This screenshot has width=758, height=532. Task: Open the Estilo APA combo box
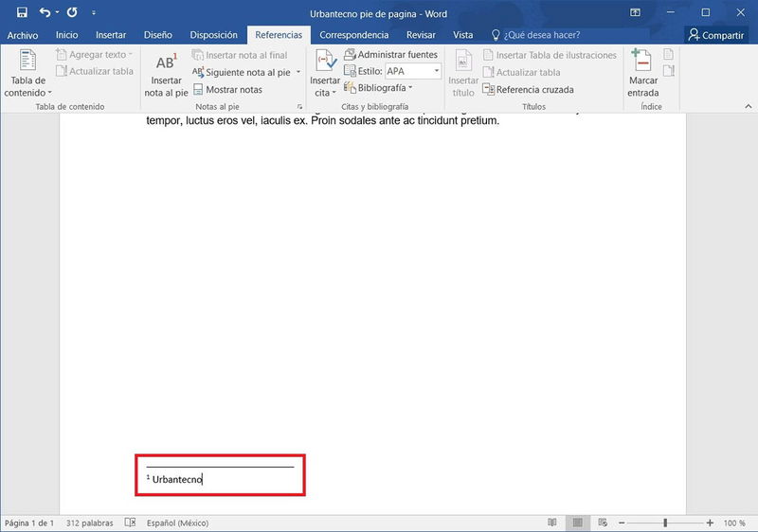click(413, 71)
